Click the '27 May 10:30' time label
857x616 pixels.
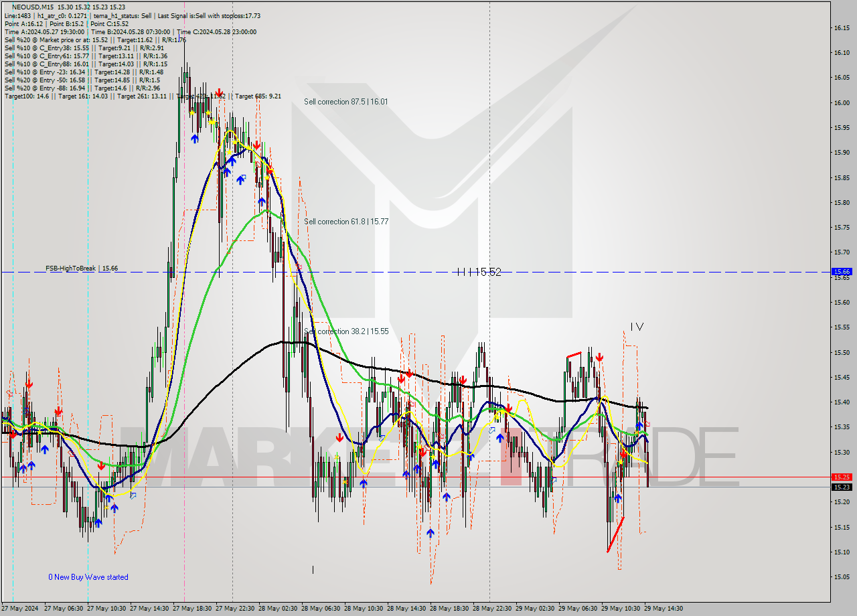pos(106,609)
